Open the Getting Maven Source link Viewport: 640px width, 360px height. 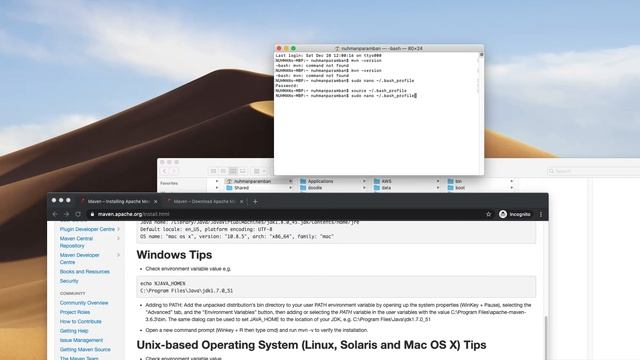85,349
